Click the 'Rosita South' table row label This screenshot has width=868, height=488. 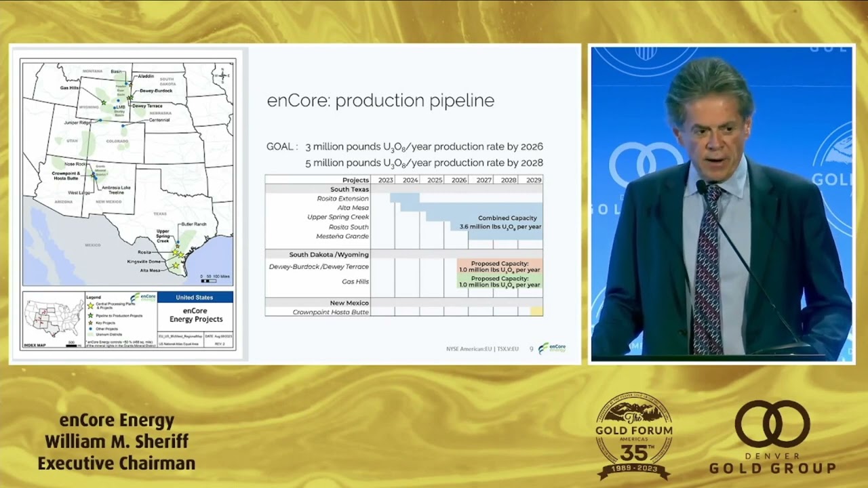349,227
